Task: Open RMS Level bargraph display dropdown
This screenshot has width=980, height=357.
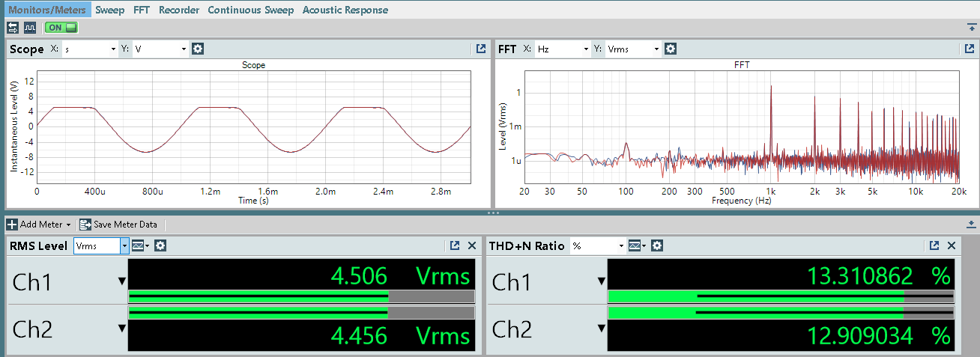Action: (x=141, y=245)
